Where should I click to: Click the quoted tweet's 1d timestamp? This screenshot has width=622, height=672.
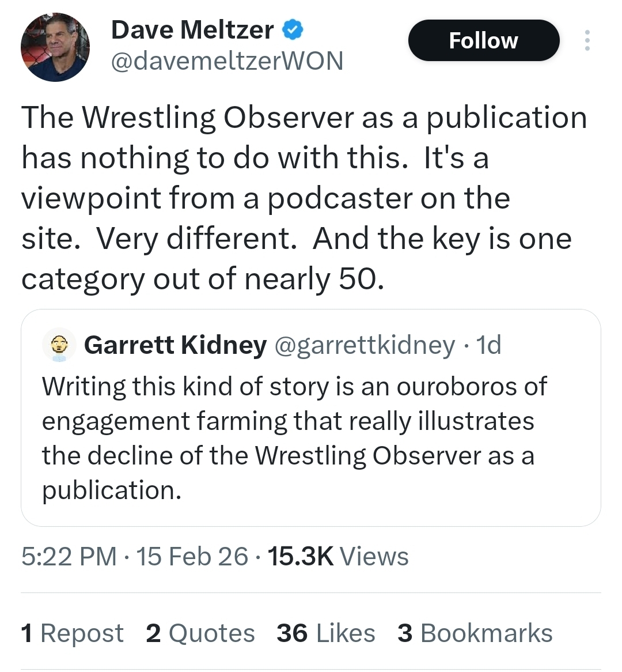pyautogui.click(x=490, y=345)
